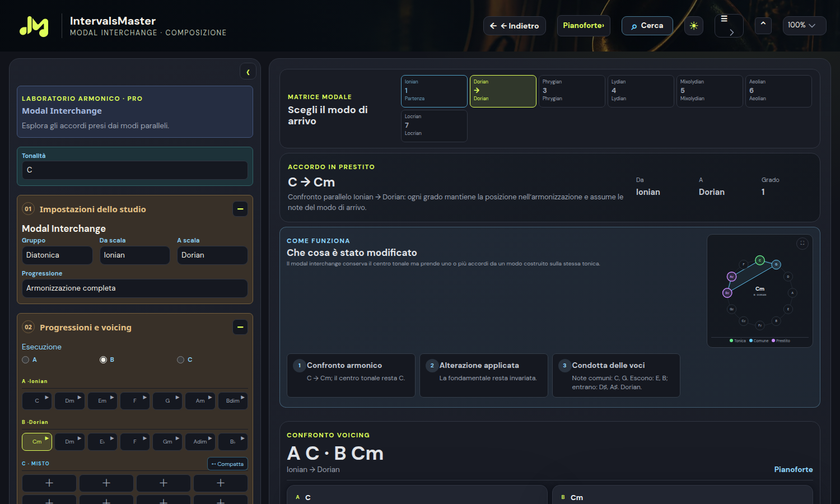Click the purple A♯ node on circle
Screen dimensions: 840x504
pos(731,276)
